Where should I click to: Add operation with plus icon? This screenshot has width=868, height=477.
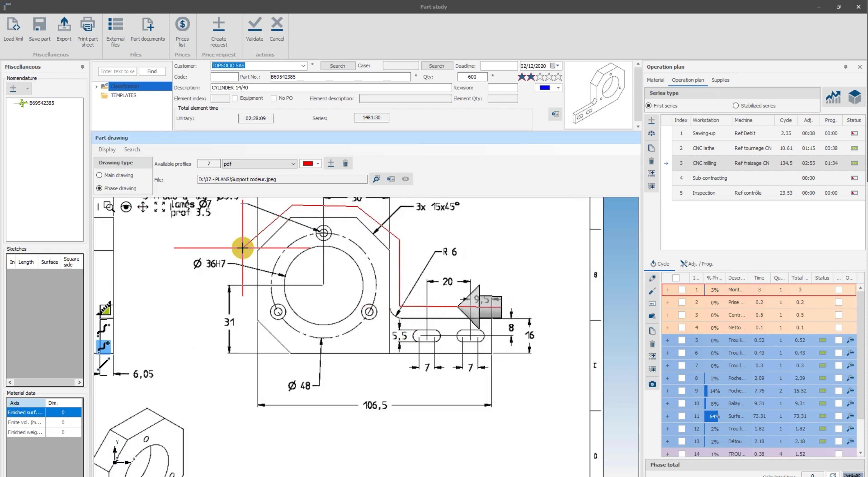pyautogui.click(x=651, y=121)
